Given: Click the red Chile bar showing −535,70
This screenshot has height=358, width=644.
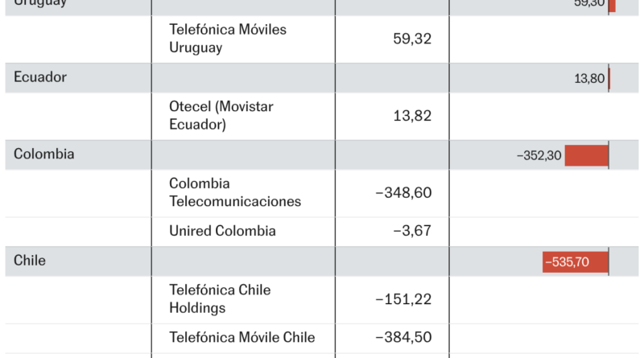Looking at the screenshot, I should click(x=575, y=262).
